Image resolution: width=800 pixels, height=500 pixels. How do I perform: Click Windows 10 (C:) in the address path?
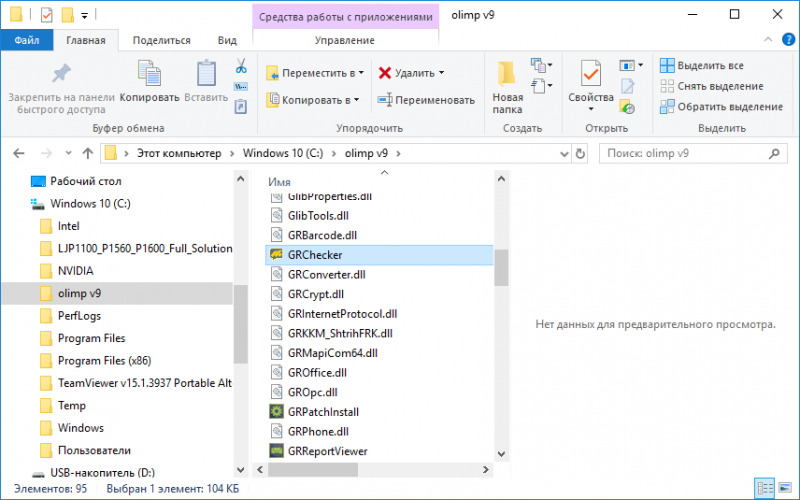(x=283, y=153)
